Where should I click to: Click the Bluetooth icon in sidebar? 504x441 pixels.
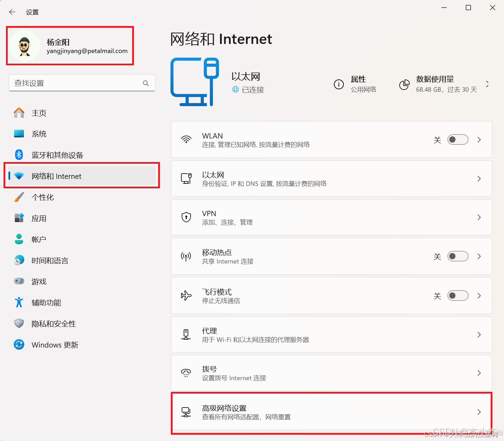point(19,155)
